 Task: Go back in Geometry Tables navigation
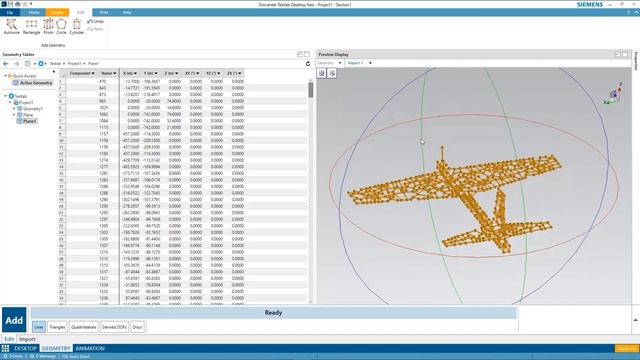[6, 64]
